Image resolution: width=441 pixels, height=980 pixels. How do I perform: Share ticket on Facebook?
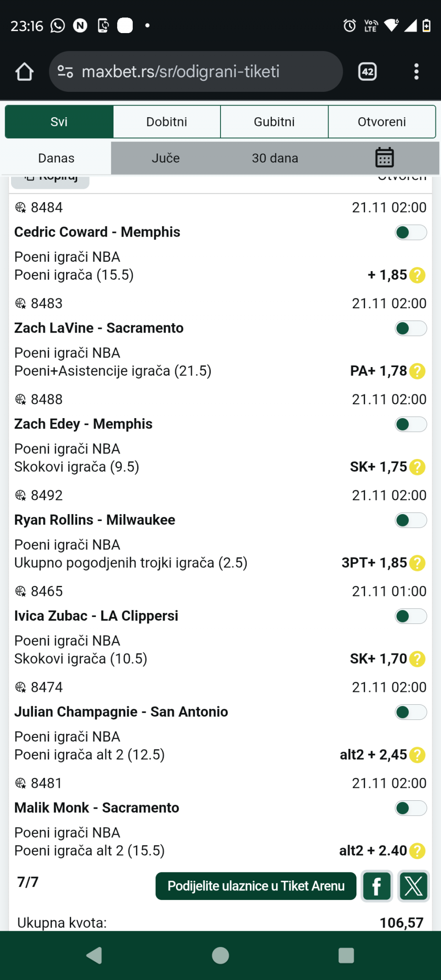pos(377,886)
